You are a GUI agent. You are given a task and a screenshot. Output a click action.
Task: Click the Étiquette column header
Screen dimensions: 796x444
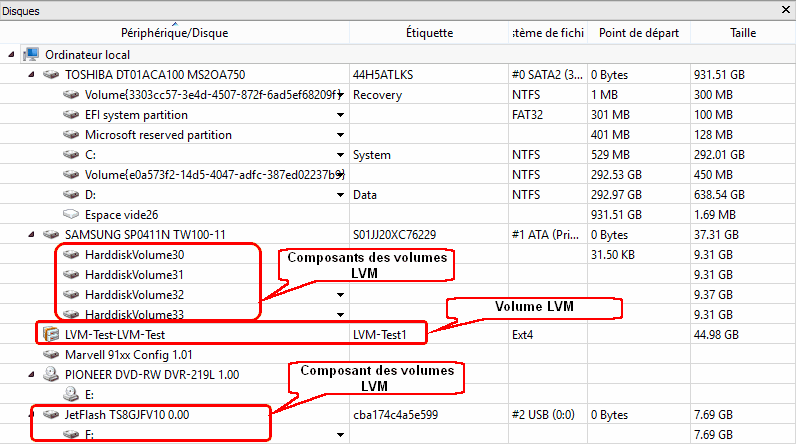[430, 33]
